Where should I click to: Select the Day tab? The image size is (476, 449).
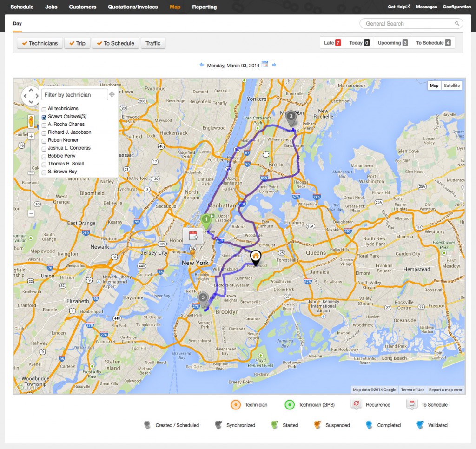click(17, 24)
